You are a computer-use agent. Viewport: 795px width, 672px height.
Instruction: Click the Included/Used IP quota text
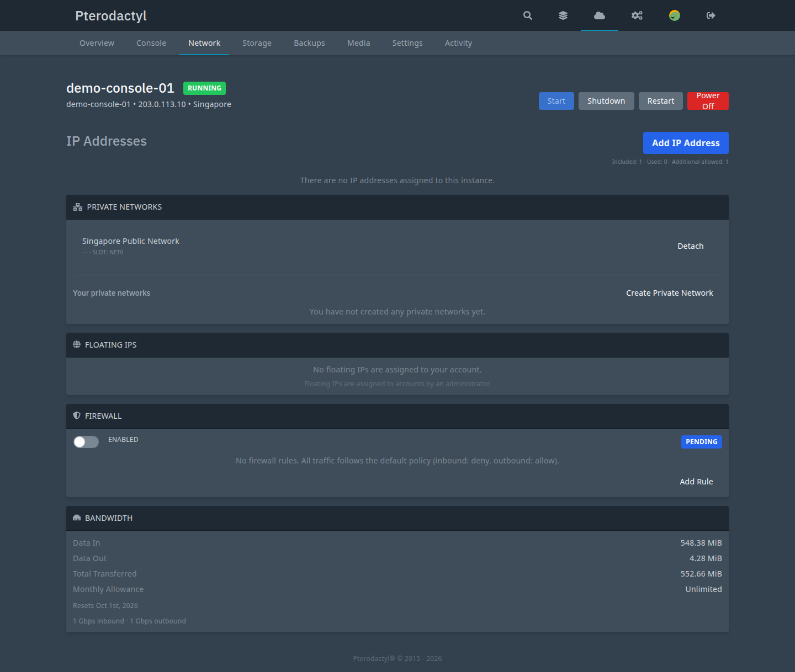670,162
